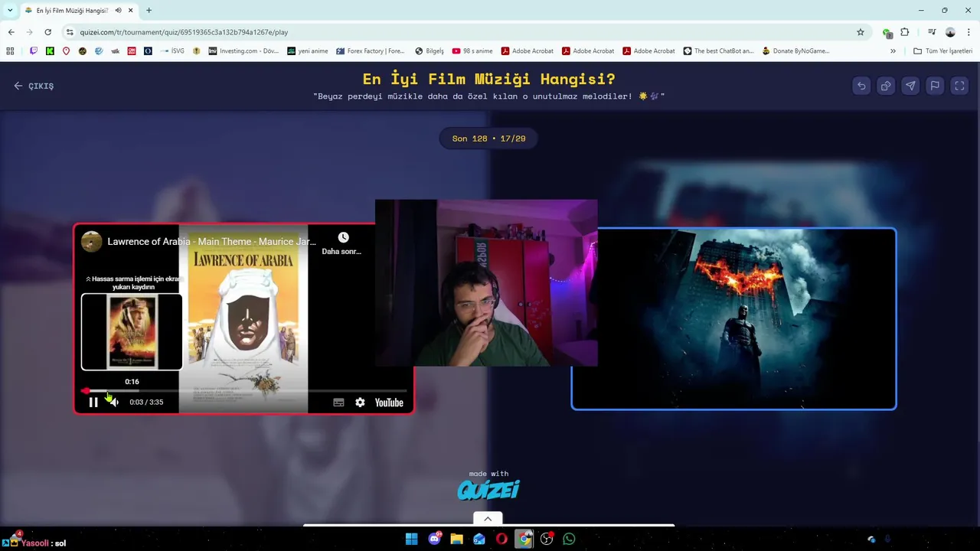Expand hidden bookmarks chevron

[x=893, y=51]
